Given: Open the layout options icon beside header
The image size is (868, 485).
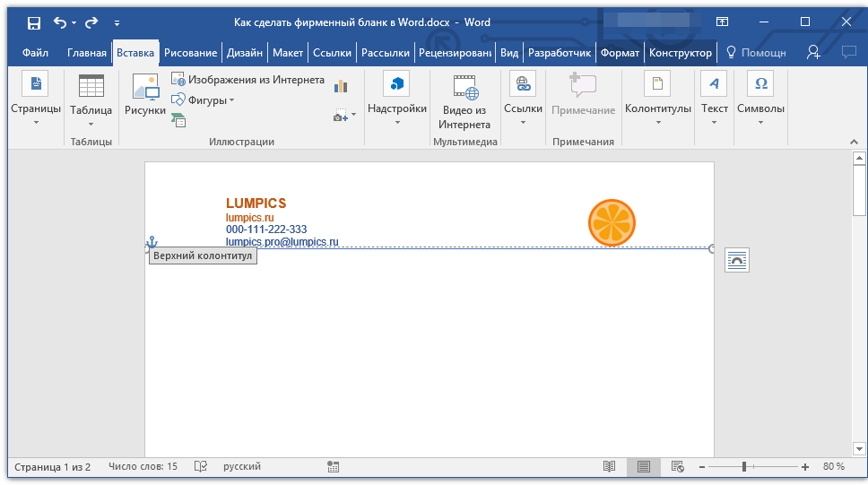Looking at the screenshot, I should [x=736, y=260].
